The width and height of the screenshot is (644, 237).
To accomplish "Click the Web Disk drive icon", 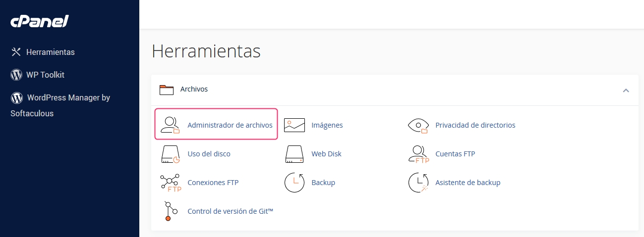I will coord(294,154).
